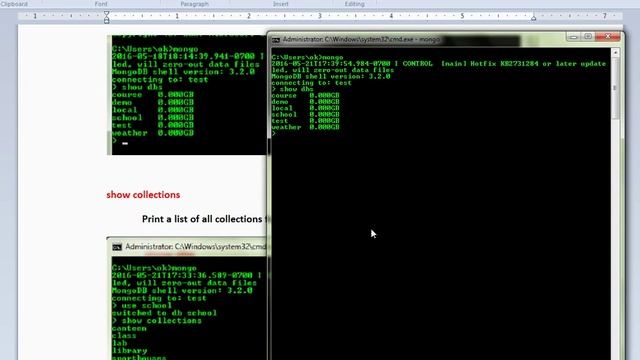The height and width of the screenshot is (360, 640).
Task: Click the cmd window's vertical scrollbar thumb
Action: tap(615, 88)
